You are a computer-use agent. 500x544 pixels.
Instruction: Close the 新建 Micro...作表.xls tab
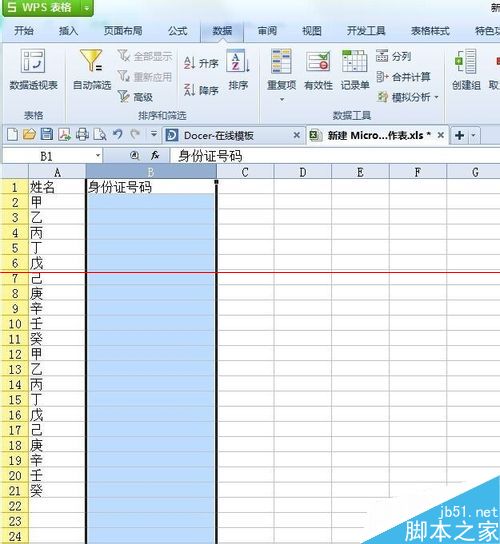[x=440, y=135]
